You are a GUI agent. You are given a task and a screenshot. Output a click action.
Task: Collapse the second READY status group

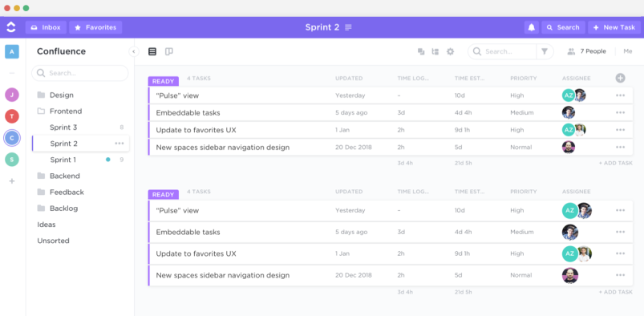pyautogui.click(x=164, y=194)
